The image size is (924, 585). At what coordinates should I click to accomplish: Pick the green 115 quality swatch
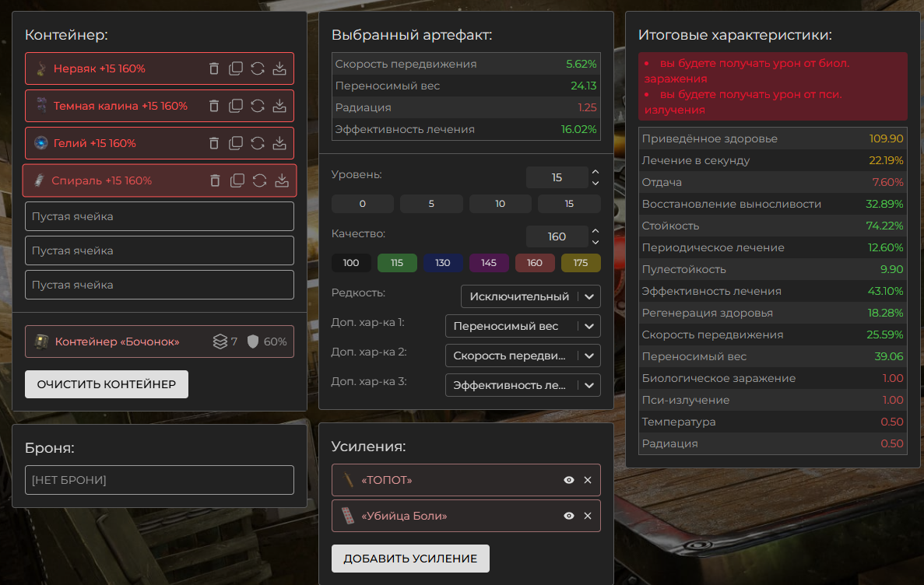point(397,263)
